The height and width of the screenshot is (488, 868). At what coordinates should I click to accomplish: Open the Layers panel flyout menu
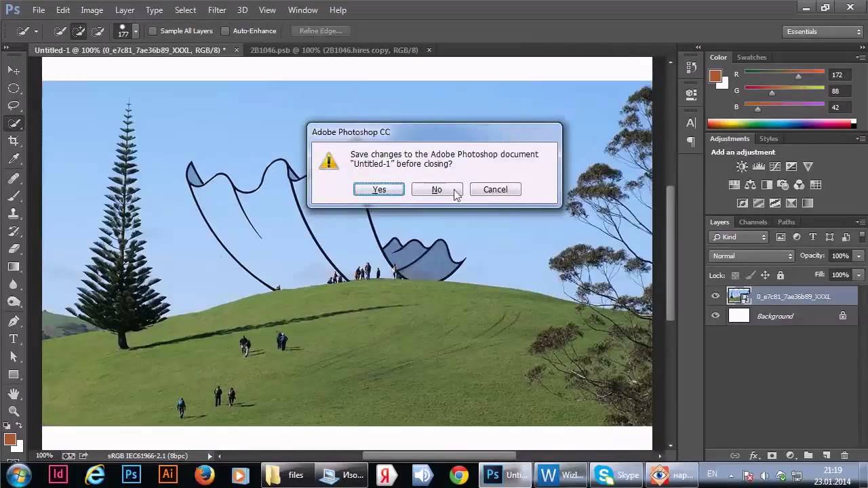[861, 222]
